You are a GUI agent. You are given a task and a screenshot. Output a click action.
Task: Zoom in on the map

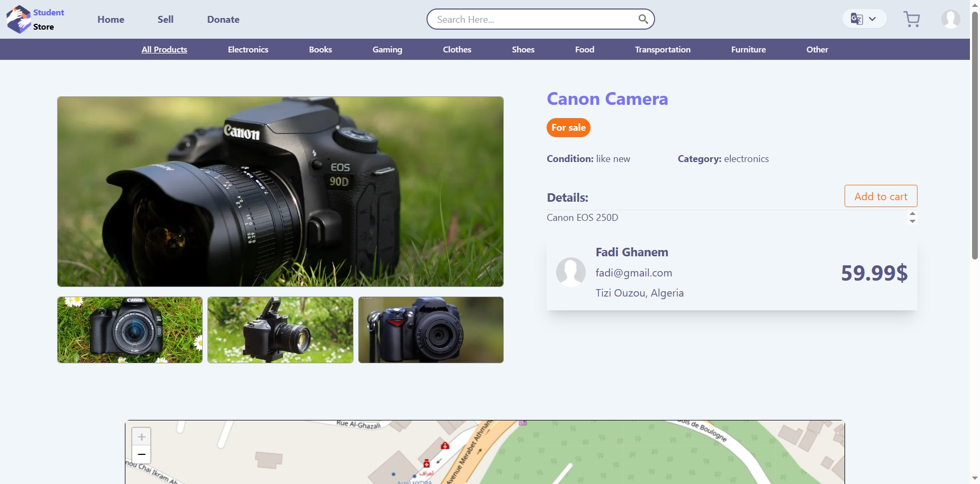[x=141, y=437]
